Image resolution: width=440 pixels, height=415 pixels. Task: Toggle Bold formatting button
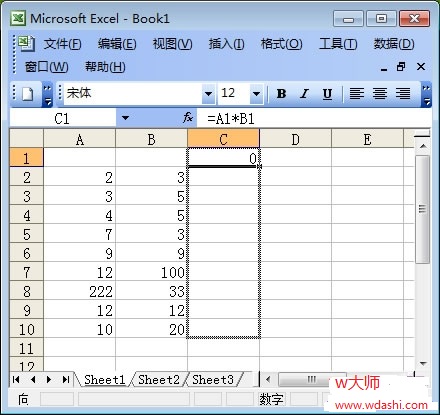click(x=281, y=94)
